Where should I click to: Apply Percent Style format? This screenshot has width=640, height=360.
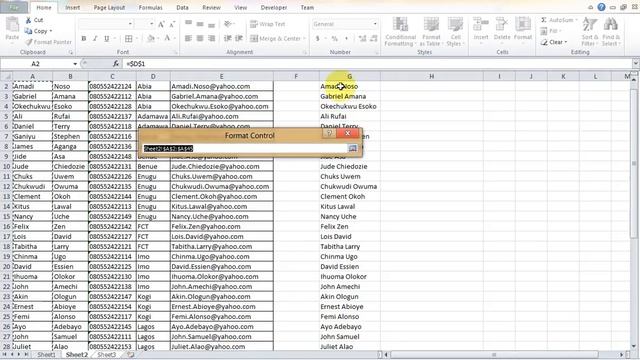pos(335,38)
